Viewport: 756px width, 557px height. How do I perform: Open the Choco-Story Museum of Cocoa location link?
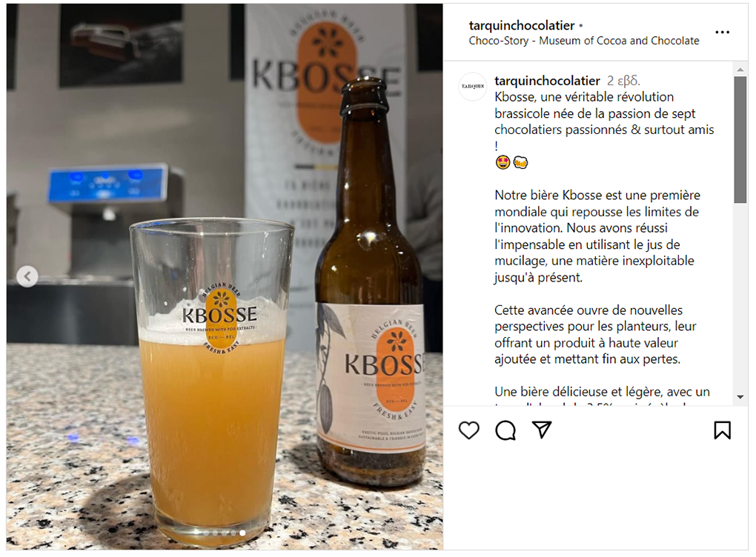pos(584,41)
